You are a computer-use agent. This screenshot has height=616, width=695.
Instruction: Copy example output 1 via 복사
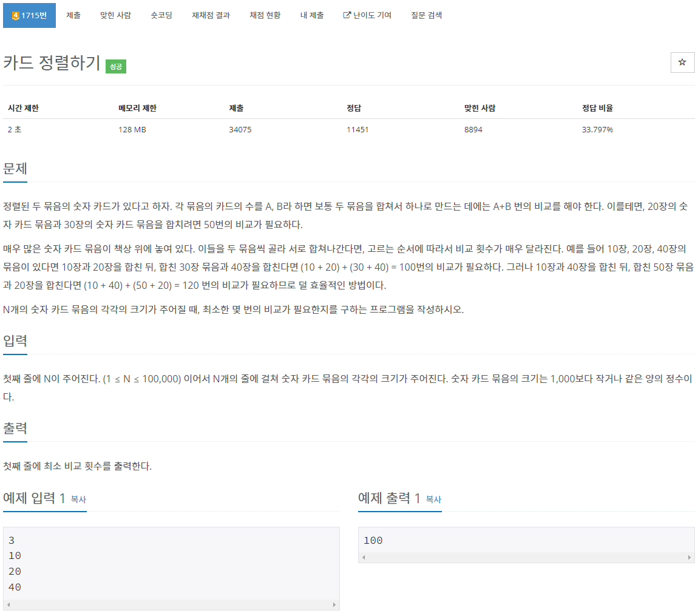[x=433, y=499]
